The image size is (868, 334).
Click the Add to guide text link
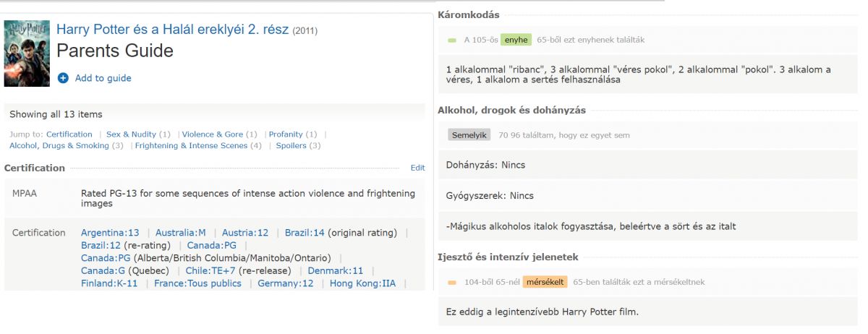click(103, 78)
